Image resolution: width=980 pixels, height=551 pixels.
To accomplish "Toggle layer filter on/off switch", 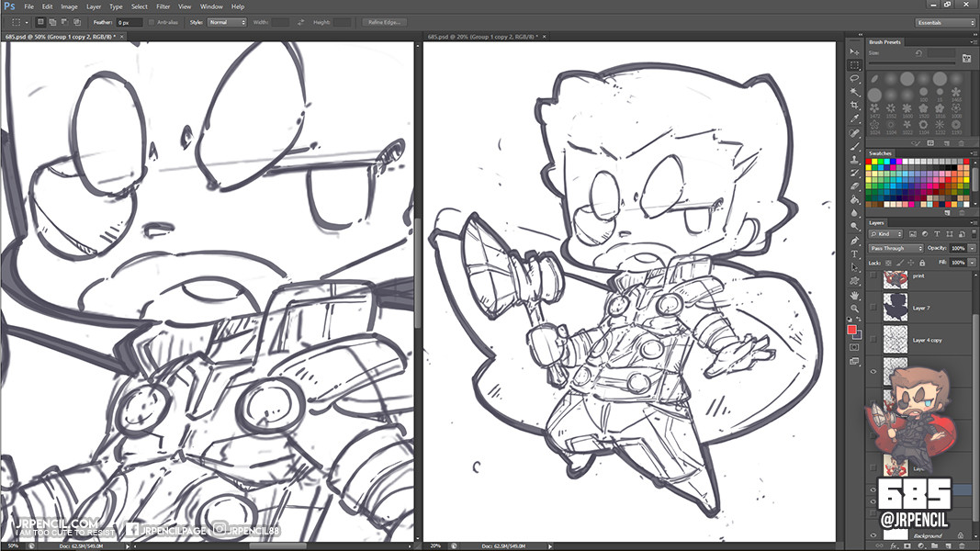I will (x=974, y=233).
